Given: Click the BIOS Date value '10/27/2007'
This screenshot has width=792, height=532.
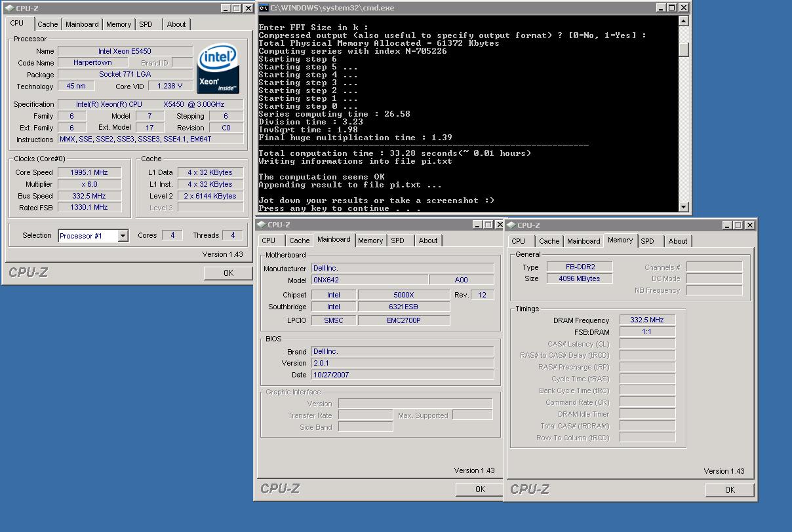Looking at the screenshot, I should click(402, 375).
